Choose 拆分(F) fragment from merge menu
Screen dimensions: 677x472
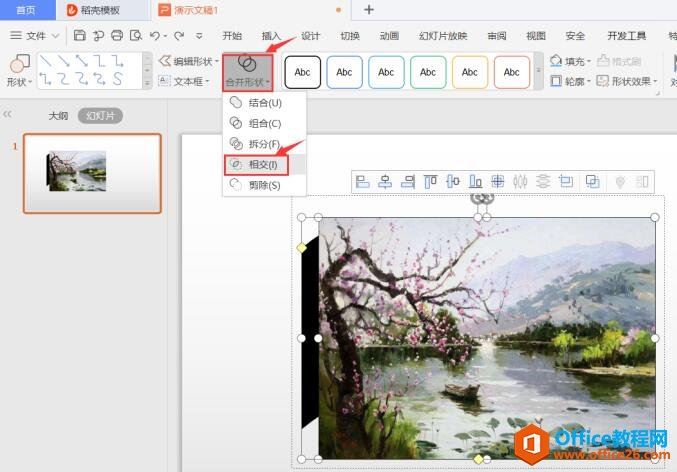pyautogui.click(x=265, y=144)
